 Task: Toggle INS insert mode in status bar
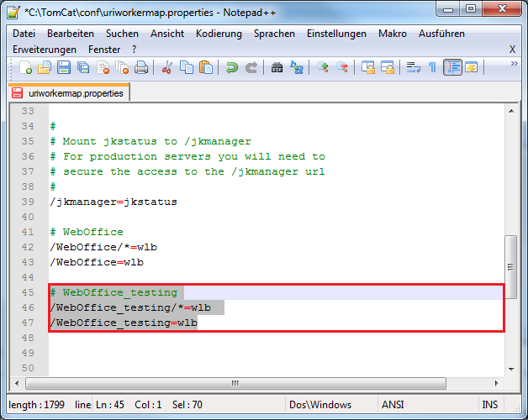489,405
